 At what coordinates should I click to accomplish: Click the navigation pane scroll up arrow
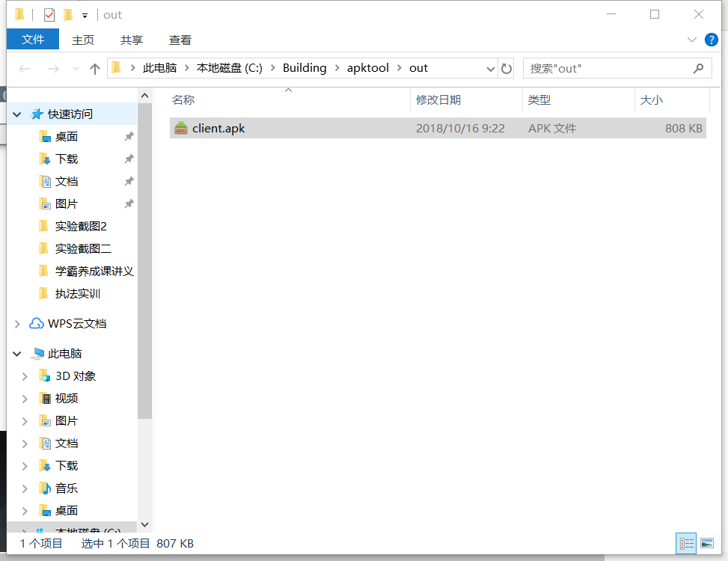coord(145,96)
